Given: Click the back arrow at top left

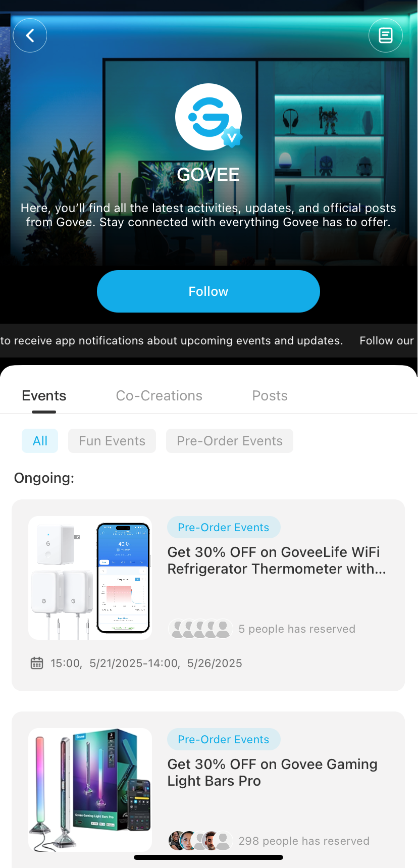Looking at the screenshot, I should (x=30, y=35).
